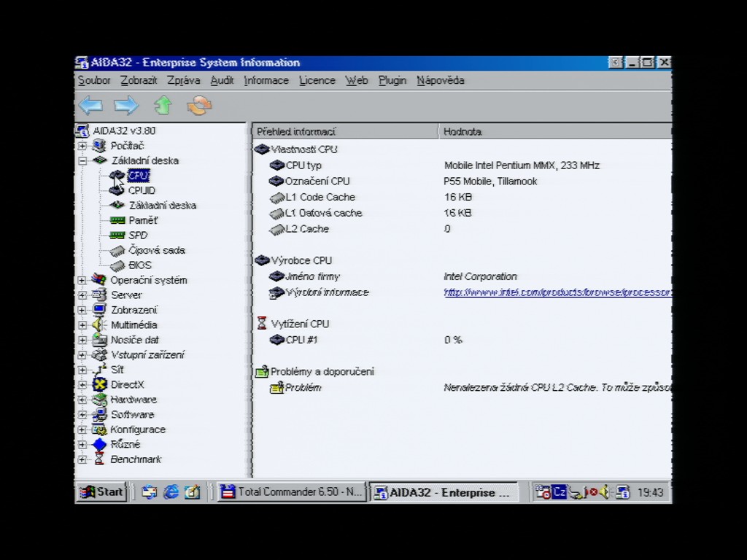Open the Nápověda menu

(x=441, y=80)
